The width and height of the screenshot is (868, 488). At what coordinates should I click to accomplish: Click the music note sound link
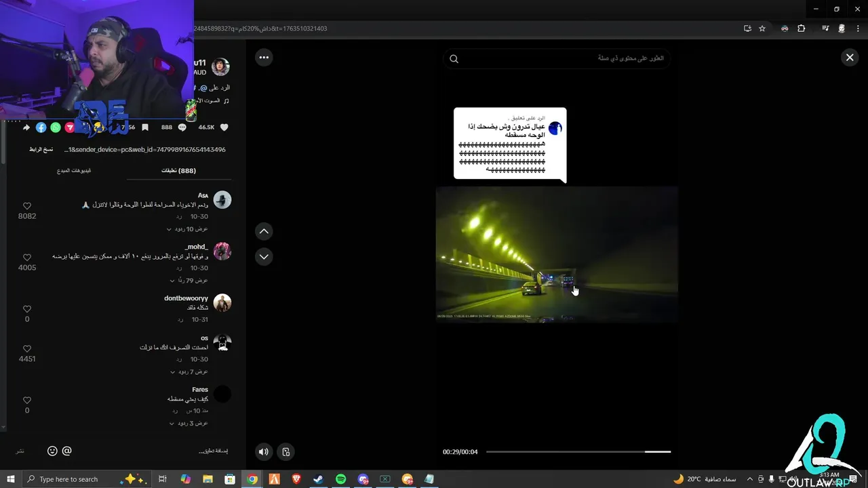point(212,100)
